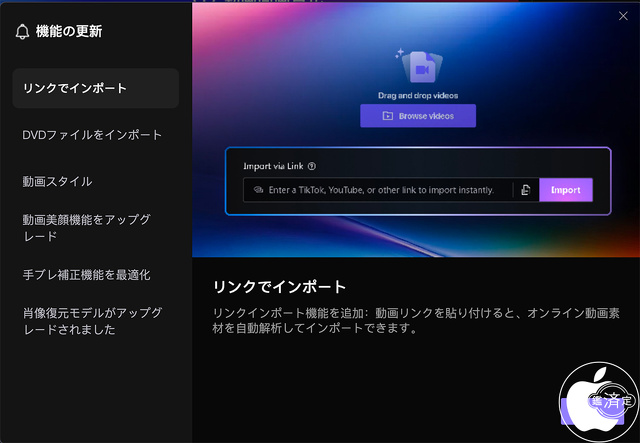
Task: Close the feature update dialog
Action: (623, 16)
